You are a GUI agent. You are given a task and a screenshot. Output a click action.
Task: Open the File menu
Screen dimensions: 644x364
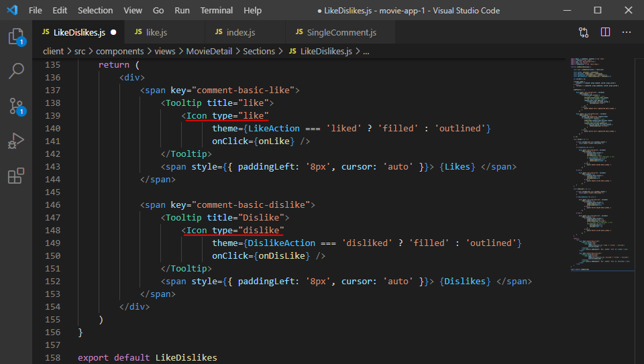tap(36, 10)
